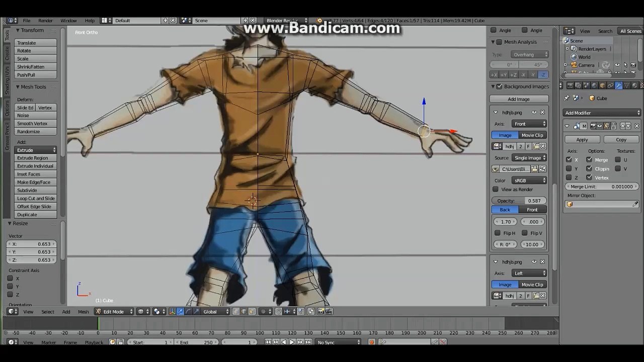Reload the background image file icon
The image size is (644, 362).
542,169
